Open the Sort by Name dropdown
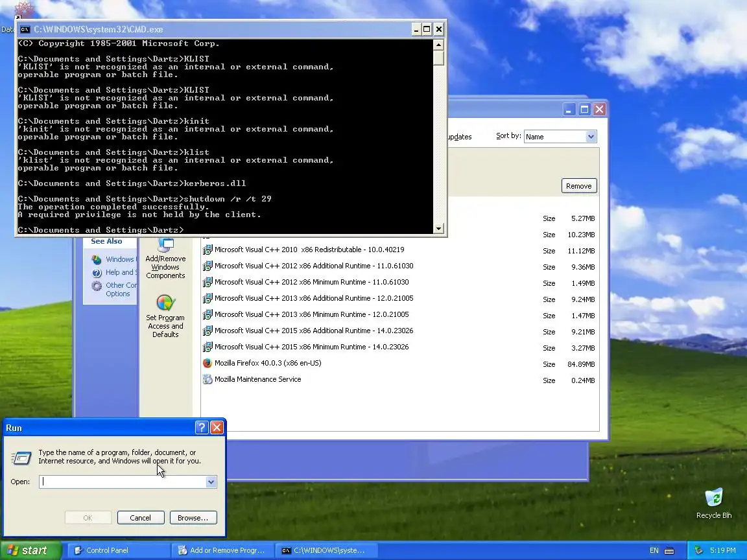This screenshot has width=747, height=560. (591, 137)
